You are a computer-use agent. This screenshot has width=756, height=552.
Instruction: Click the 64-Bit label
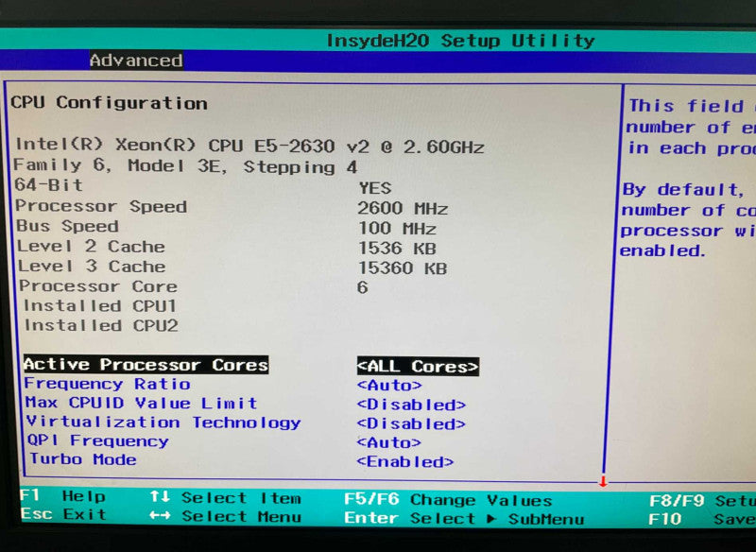(x=48, y=184)
